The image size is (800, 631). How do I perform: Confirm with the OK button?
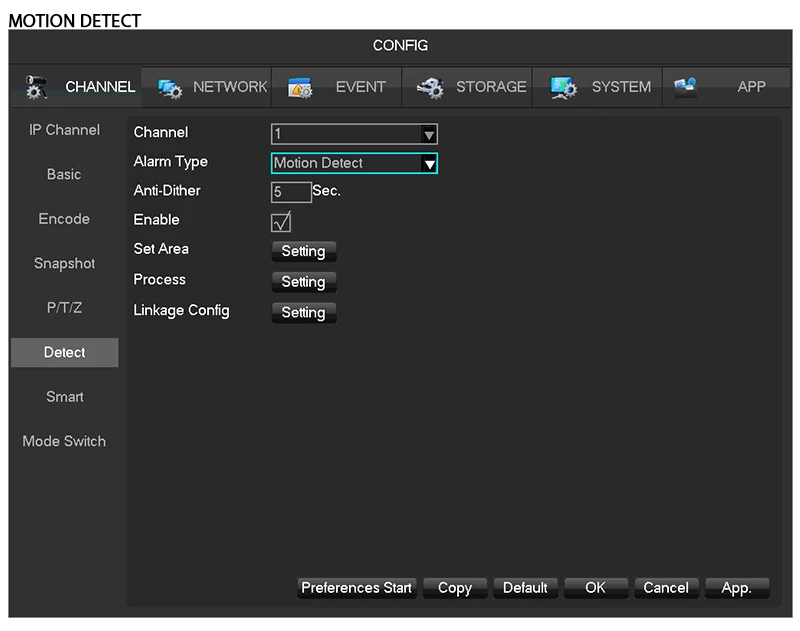[x=595, y=588]
